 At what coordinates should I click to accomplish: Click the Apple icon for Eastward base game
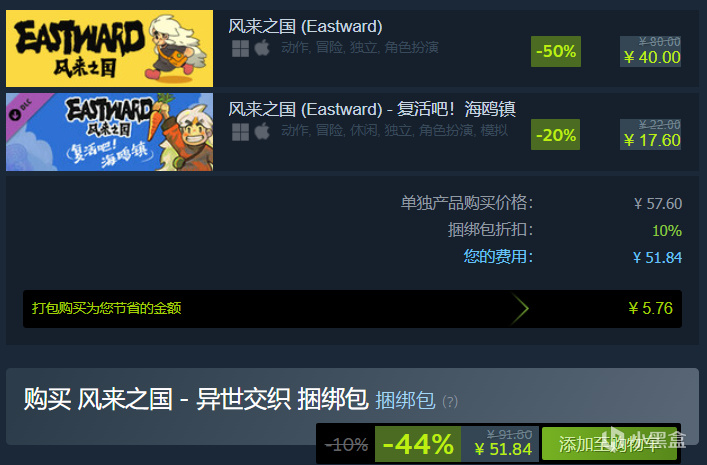pos(262,47)
